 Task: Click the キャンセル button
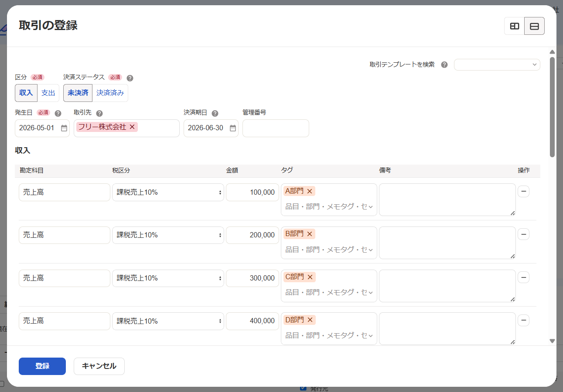99,366
